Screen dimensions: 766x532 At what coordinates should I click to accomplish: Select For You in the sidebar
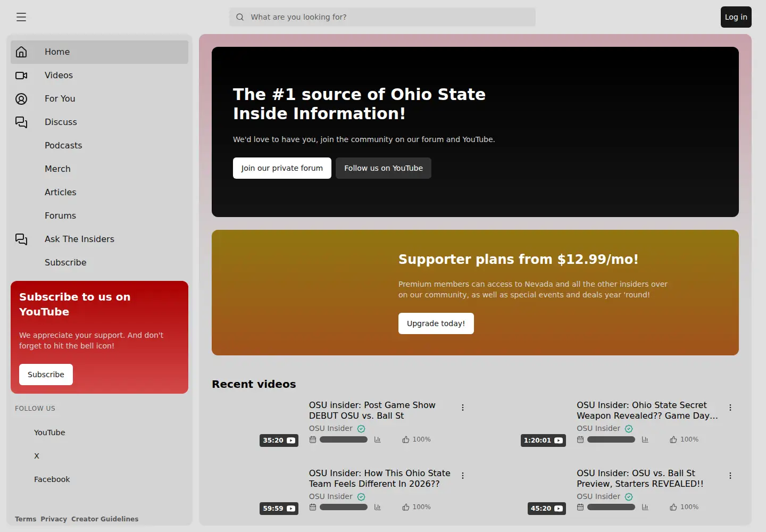99,99
